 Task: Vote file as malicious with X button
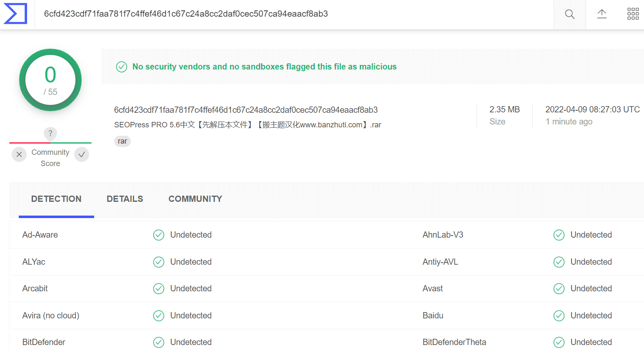click(19, 154)
